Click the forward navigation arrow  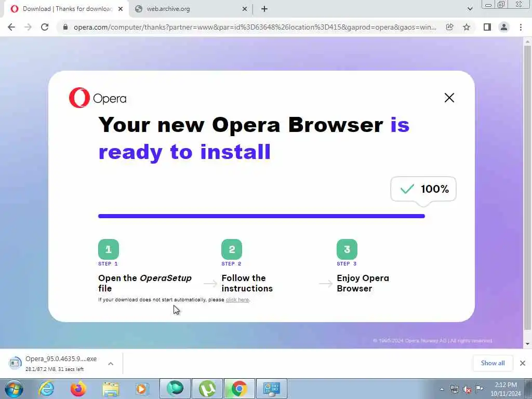tap(28, 27)
